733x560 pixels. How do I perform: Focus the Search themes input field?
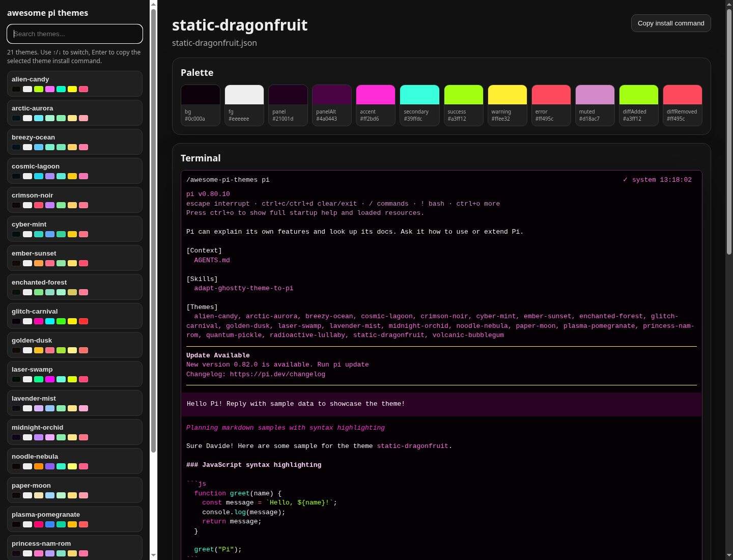tap(75, 34)
